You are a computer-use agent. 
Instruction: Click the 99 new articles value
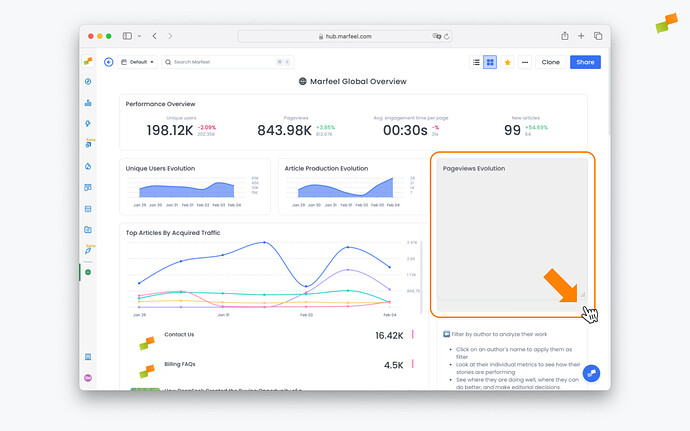[x=512, y=130]
